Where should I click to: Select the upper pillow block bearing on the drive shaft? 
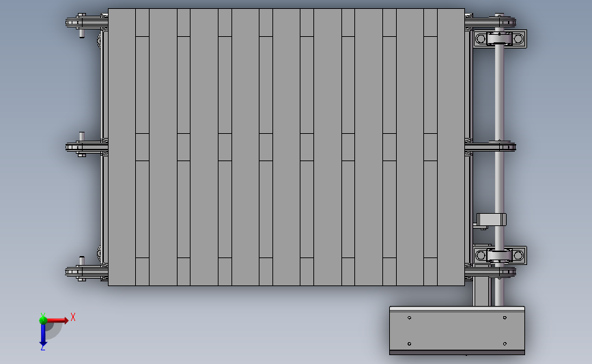500,38
